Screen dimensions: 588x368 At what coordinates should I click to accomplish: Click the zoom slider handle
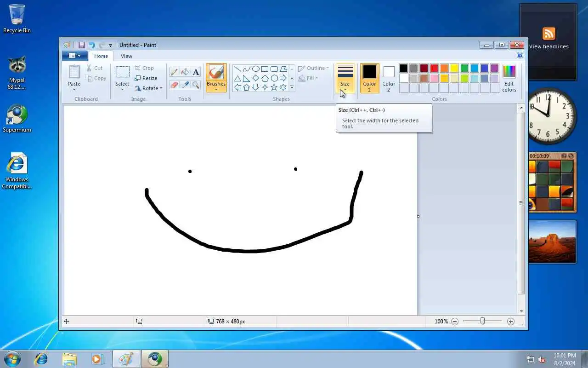click(x=482, y=321)
